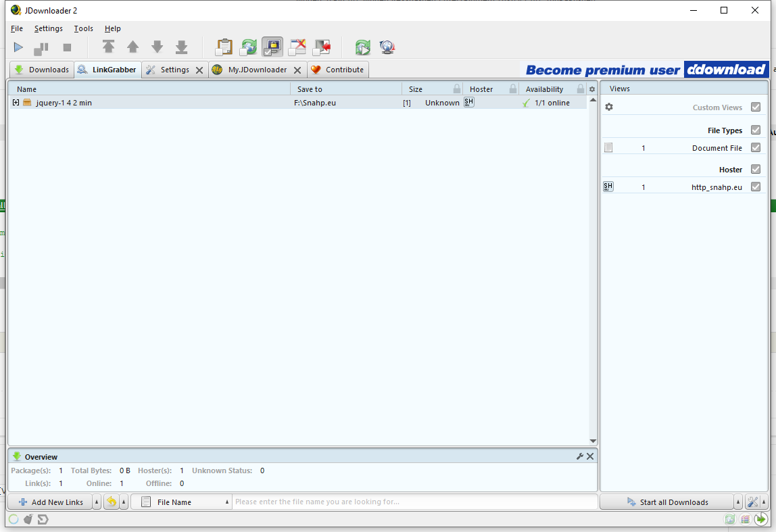
Task: Click the Add New Links button
Action: coord(50,502)
